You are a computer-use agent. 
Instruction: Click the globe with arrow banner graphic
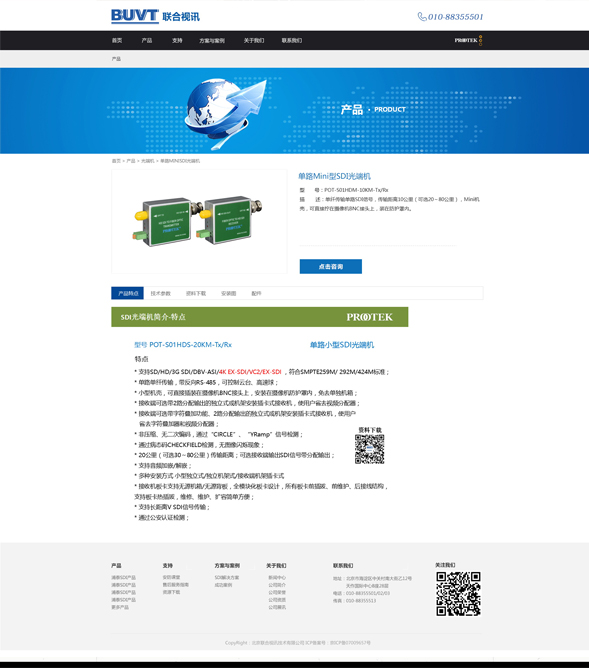point(225,111)
